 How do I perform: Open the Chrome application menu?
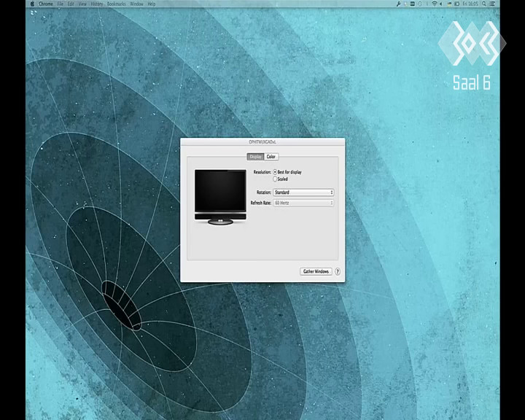[x=46, y=4]
